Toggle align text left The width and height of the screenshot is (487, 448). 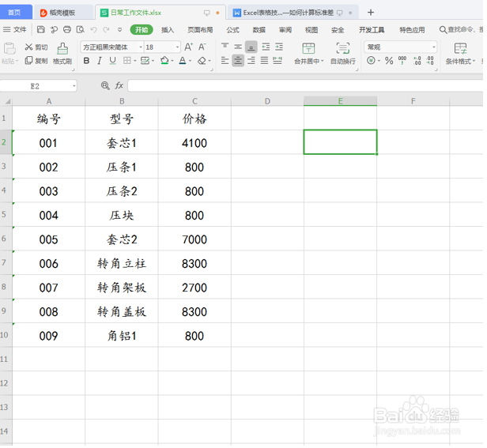click(225, 60)
